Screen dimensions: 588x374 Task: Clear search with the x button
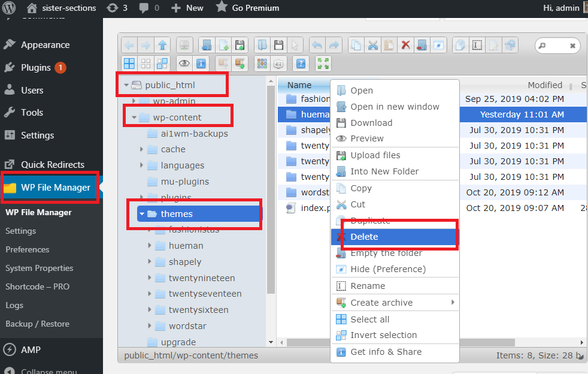pyautogui.click(x=572, y=46)
